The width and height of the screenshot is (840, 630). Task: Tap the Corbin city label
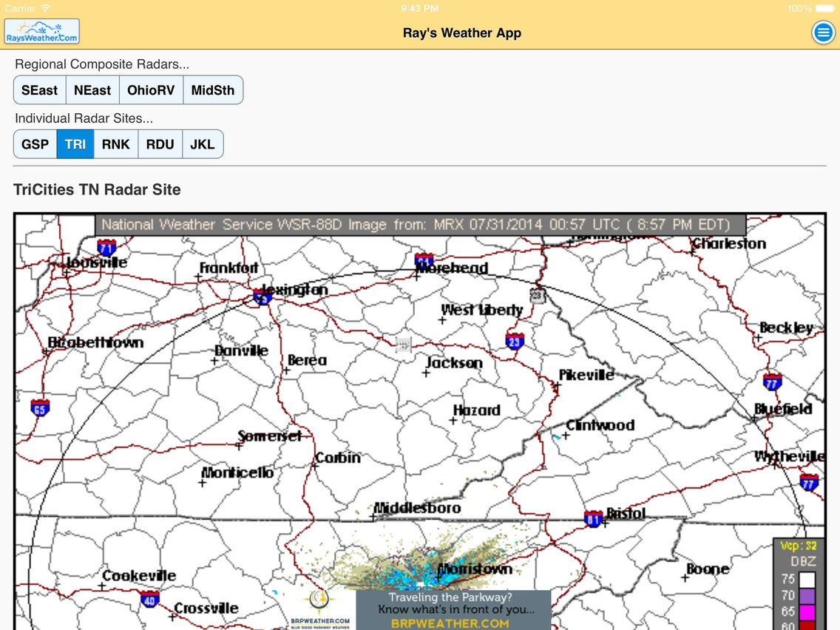pos(338,458)
